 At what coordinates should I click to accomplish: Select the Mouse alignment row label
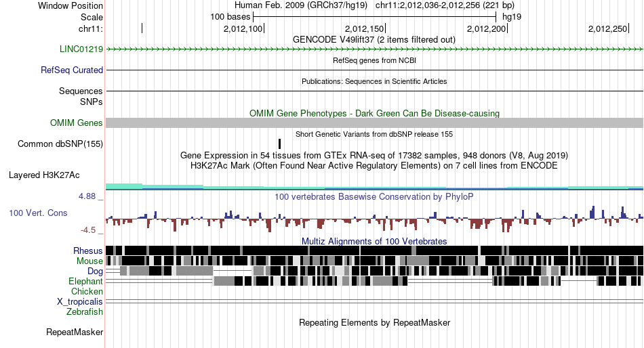click(89, 261)
